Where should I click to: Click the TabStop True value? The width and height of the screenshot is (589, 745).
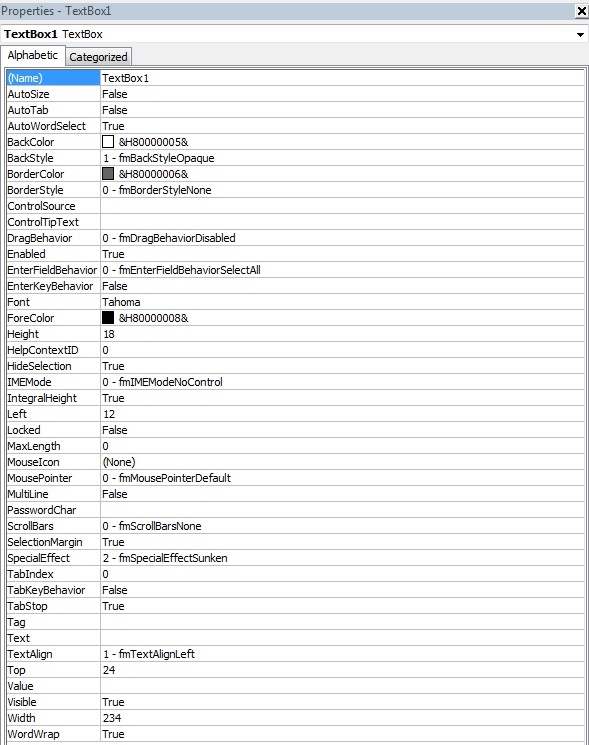342,606
